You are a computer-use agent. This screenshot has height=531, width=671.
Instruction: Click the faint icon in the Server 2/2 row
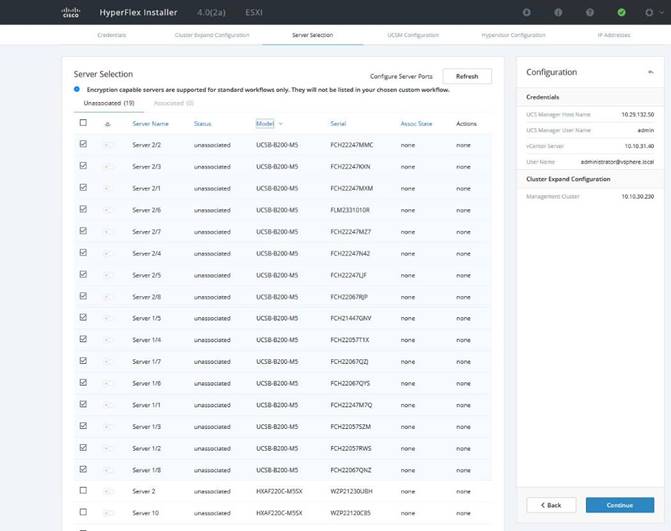coord(107,145)
